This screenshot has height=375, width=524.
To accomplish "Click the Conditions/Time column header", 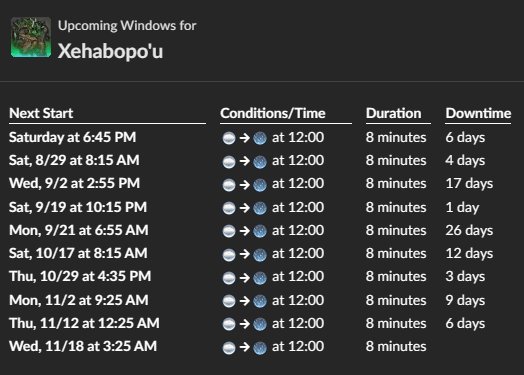I will (x=273, y=113).
